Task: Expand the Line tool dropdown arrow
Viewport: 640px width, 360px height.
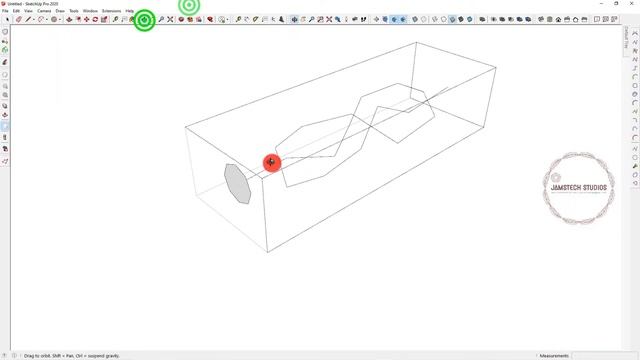Action: coord(33,19)
